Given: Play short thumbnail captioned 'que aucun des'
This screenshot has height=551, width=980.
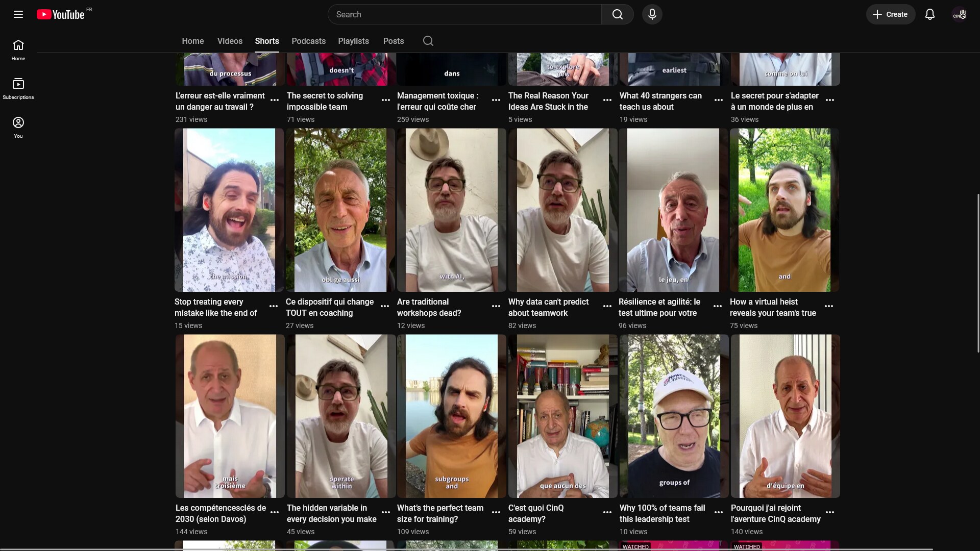Looking at the screenshot, I should coord(563,416).
